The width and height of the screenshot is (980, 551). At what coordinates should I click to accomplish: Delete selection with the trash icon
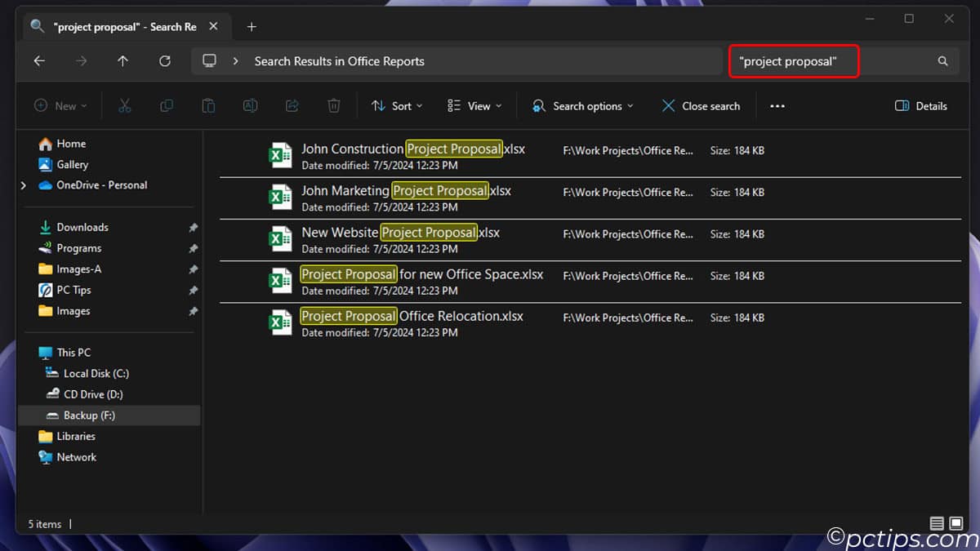[334, 105]
